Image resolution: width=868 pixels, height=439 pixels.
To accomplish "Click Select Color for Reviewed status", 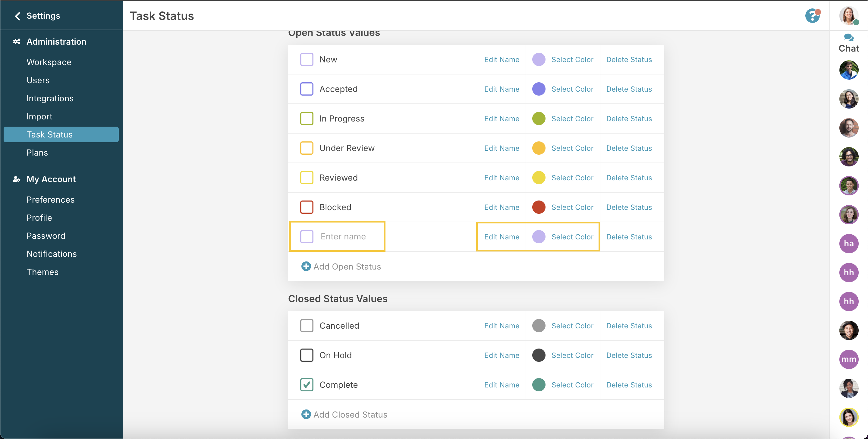I will [x=572, y=178].
